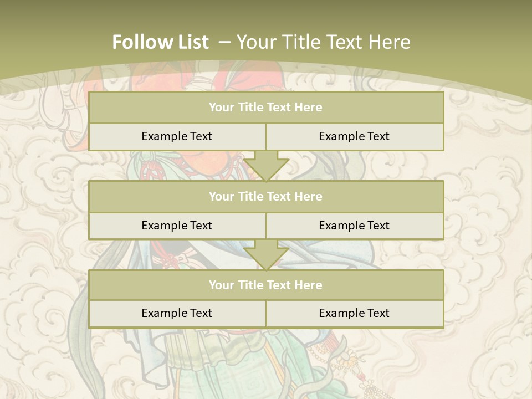Click left Example Text cell in bottom table
Viewport: 532px width, 399px height.
pos(177,313)
